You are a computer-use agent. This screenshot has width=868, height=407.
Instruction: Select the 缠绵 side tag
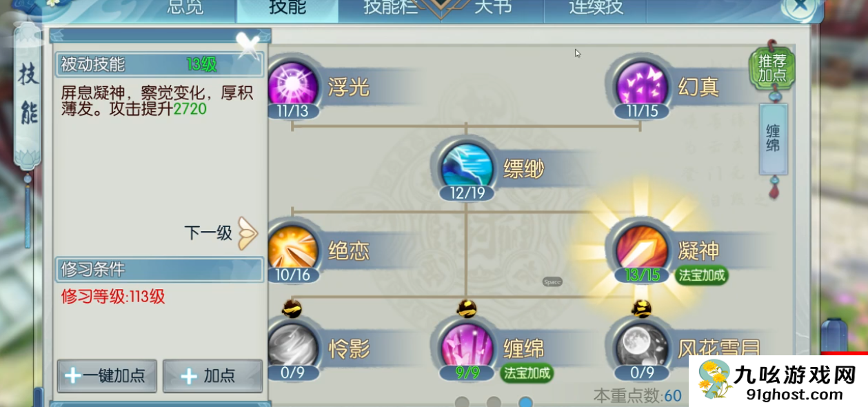[773, 139]
